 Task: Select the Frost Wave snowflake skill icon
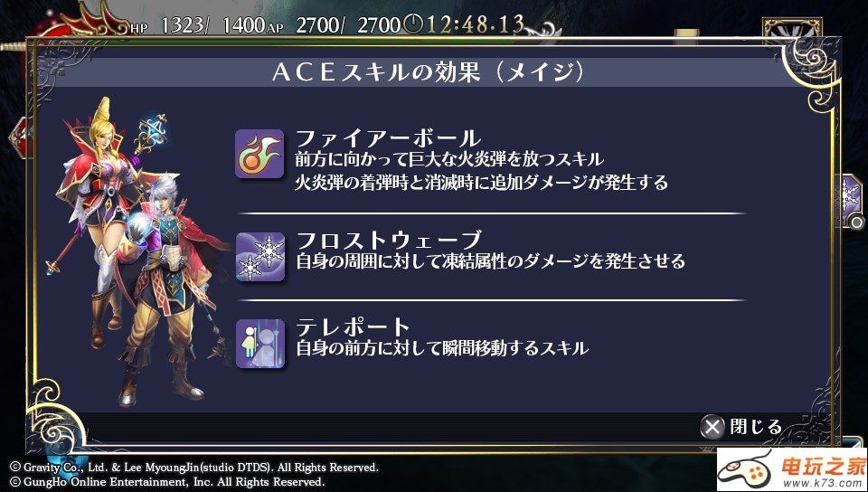tap(260, 257)
